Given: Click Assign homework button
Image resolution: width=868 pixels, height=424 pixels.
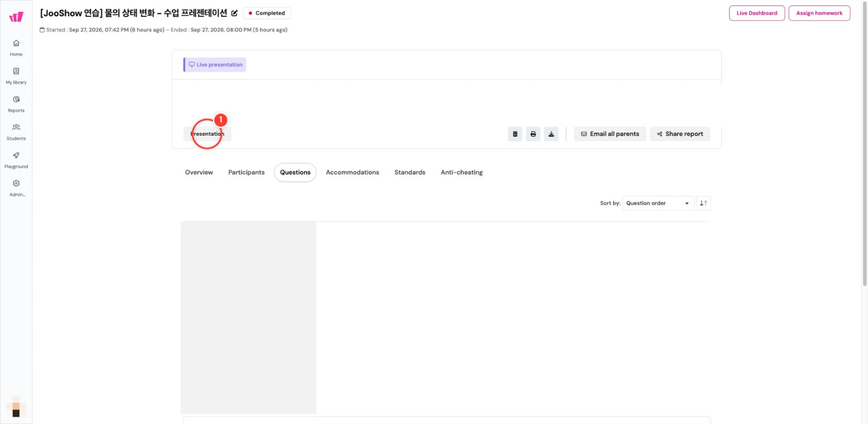Looking at the screenshot, I should point(819,13).
